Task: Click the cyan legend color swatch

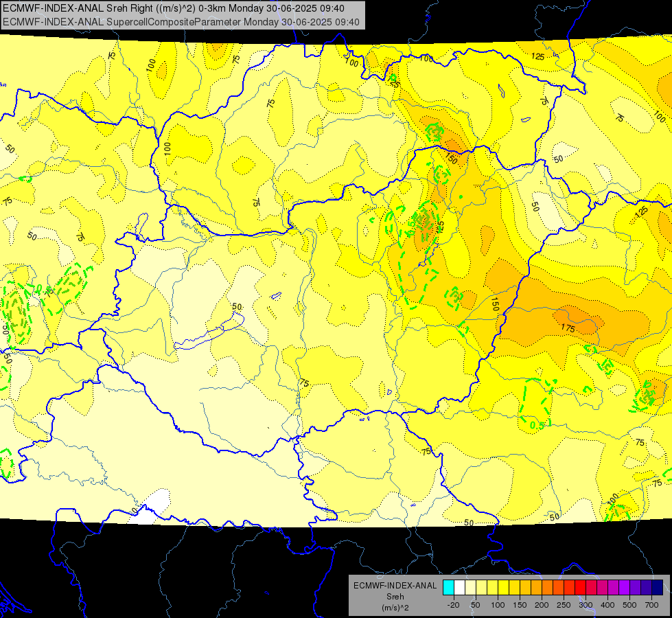Action: [x=449, y=588]
